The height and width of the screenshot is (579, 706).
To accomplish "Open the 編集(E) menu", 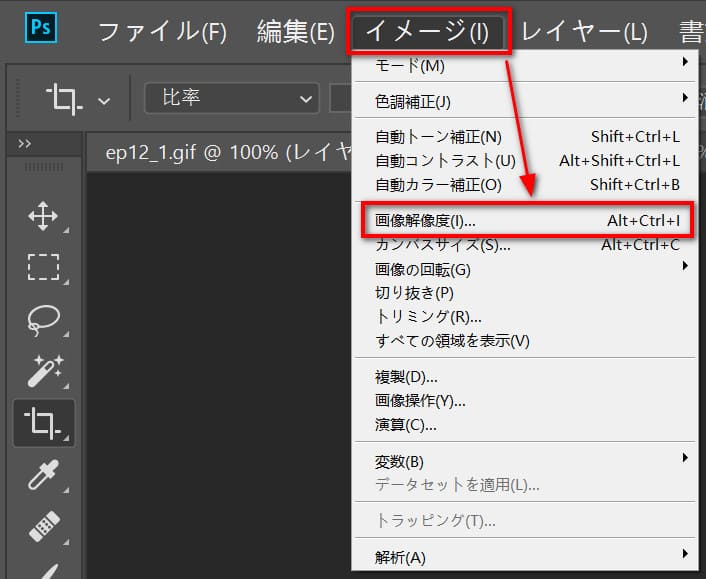I will coord(295,32).
